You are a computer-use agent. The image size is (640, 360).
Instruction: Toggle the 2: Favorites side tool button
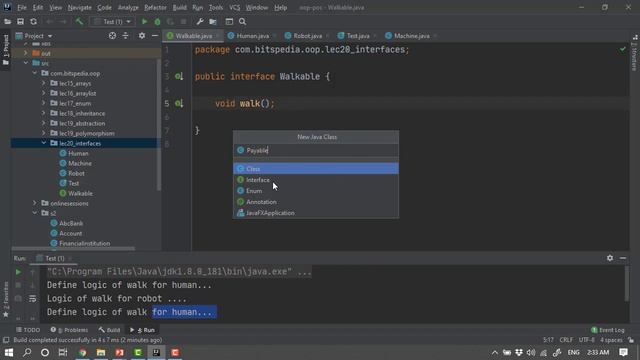(x=6, y=299)
